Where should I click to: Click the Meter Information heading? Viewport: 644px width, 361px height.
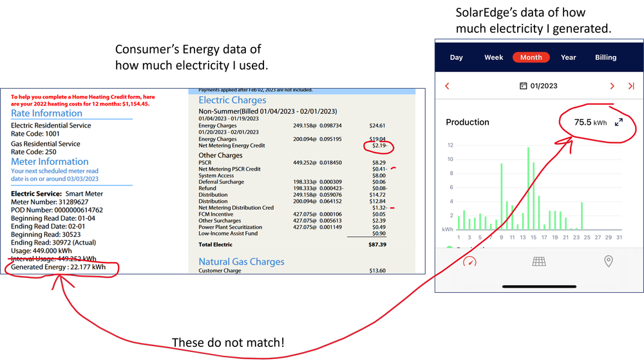(50, 162)
